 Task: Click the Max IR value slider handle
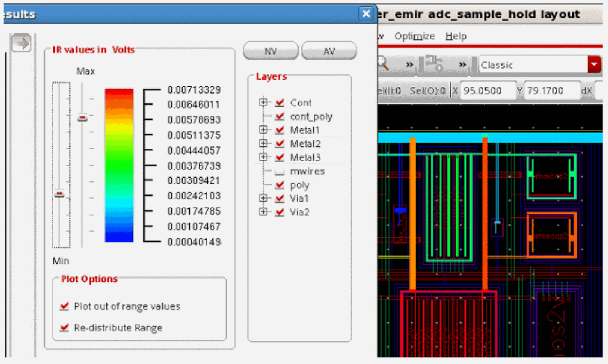[82, 118]
